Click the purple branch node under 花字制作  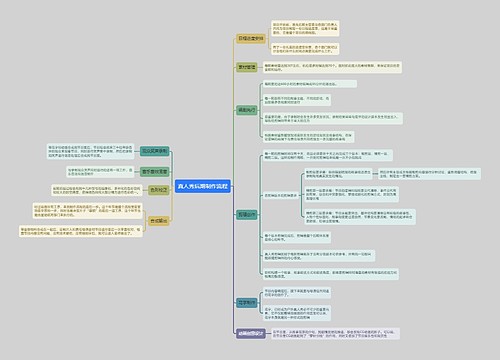pos(251,333)
